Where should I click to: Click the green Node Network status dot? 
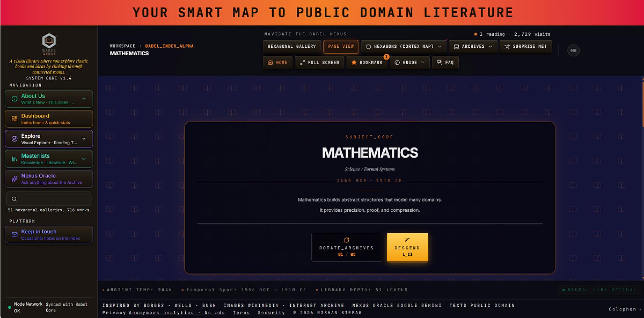coord(10,307)
